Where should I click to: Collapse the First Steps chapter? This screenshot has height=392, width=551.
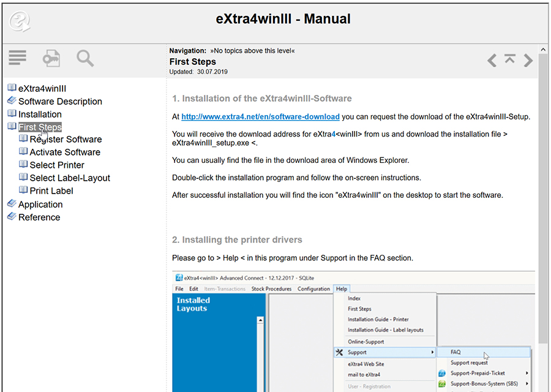click(12, 126)
